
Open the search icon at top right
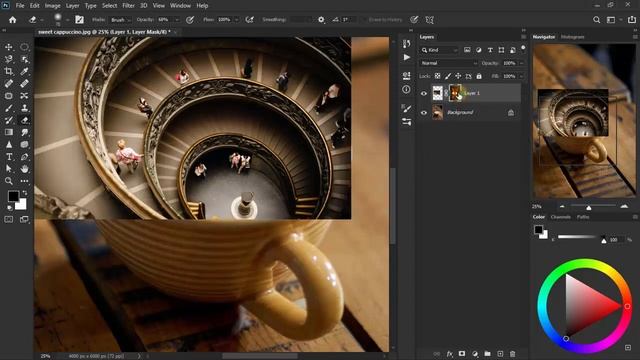coord(596,20)
